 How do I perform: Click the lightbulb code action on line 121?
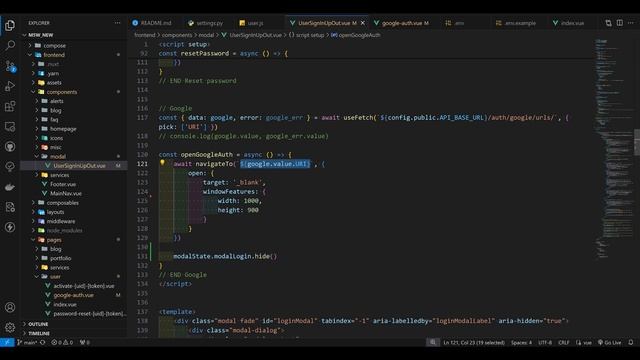[162, 163]
